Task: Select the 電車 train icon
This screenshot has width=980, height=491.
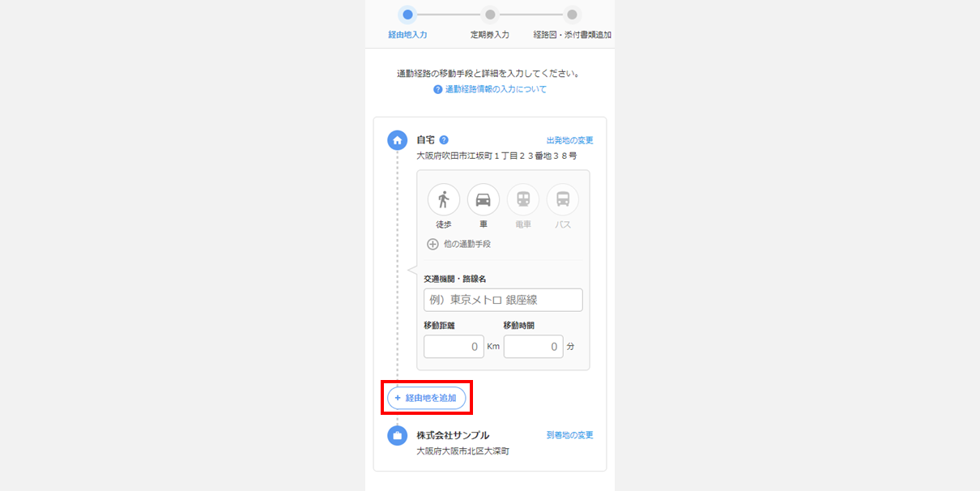Action: (523, 199)
